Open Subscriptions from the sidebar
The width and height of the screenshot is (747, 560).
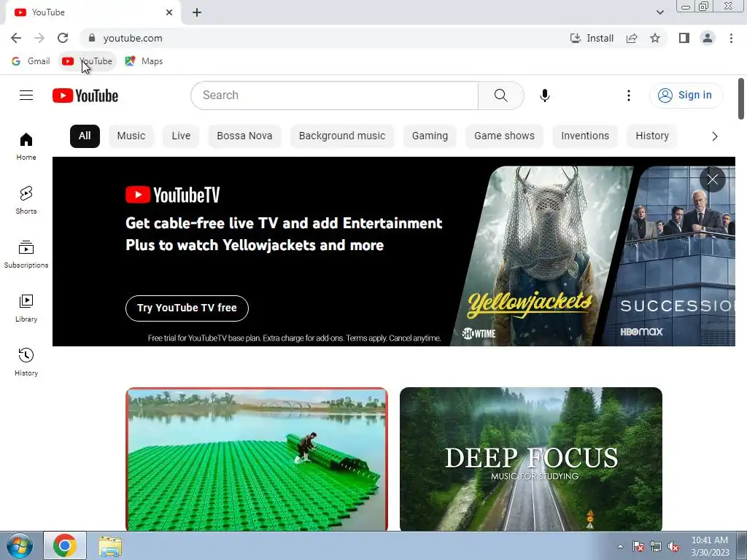[26, 254]
